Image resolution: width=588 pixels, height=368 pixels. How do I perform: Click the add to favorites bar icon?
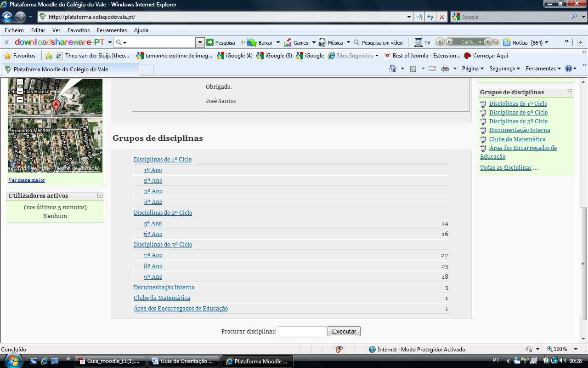point(49,56)
